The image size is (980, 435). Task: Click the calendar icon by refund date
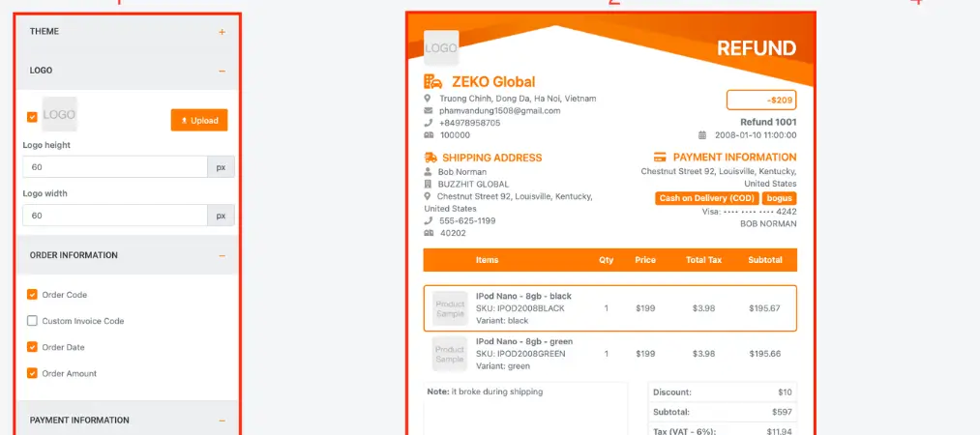[702, 134]
